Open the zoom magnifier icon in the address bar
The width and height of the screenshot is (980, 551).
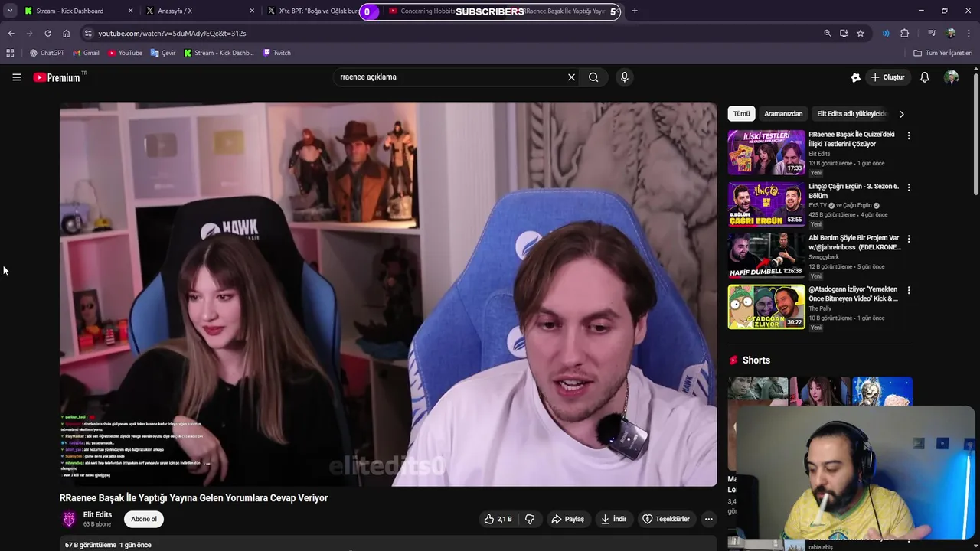click(x=827, y=34)
